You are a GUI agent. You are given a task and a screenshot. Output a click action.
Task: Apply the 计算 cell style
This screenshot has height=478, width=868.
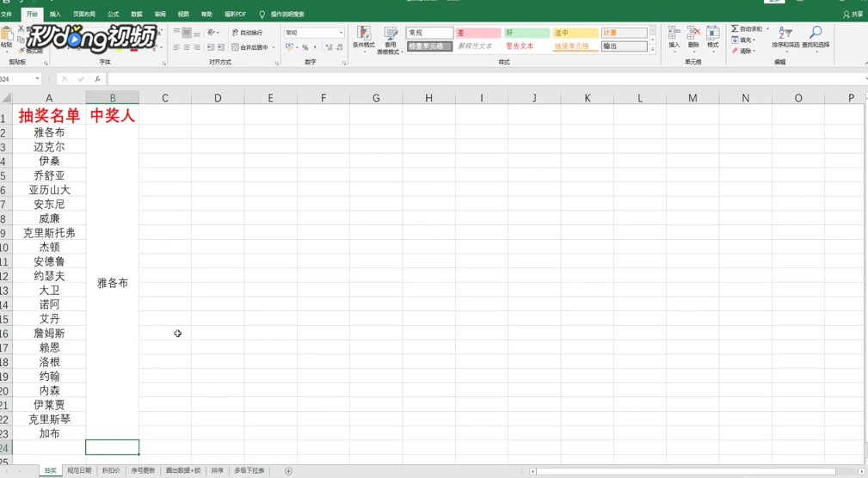click(625, 33)
